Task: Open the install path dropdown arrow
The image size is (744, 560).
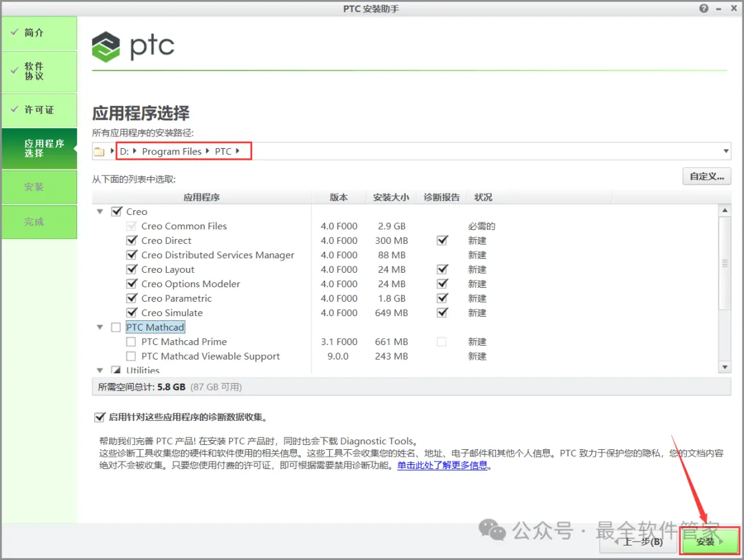Action: pyautogui.click(x=725, y=152)
